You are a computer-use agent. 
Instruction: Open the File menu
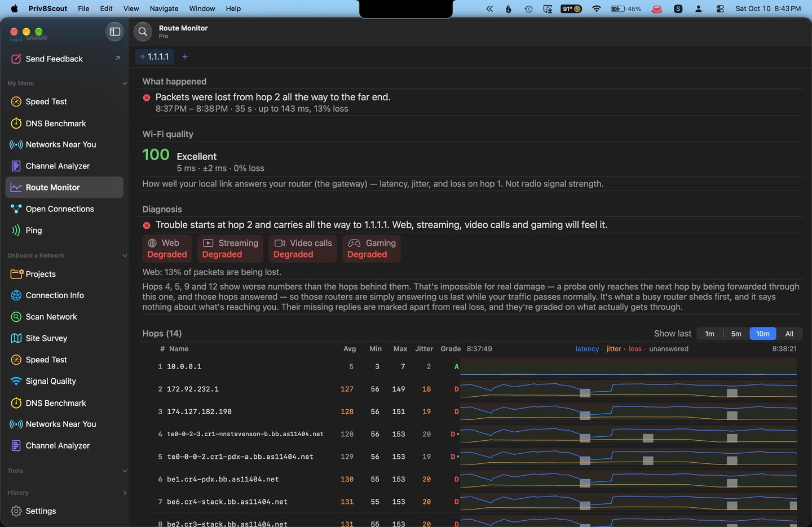click(x=83, y=8)
